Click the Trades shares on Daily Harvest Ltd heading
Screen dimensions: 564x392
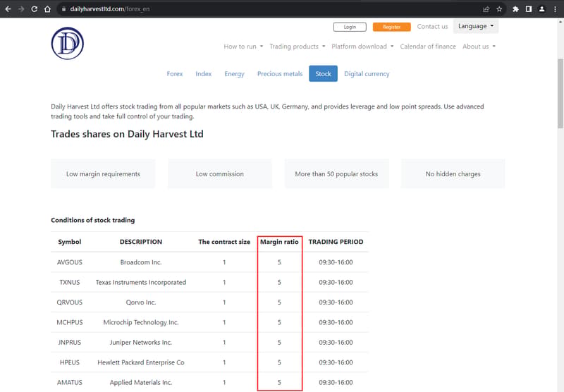pos(127,134)
